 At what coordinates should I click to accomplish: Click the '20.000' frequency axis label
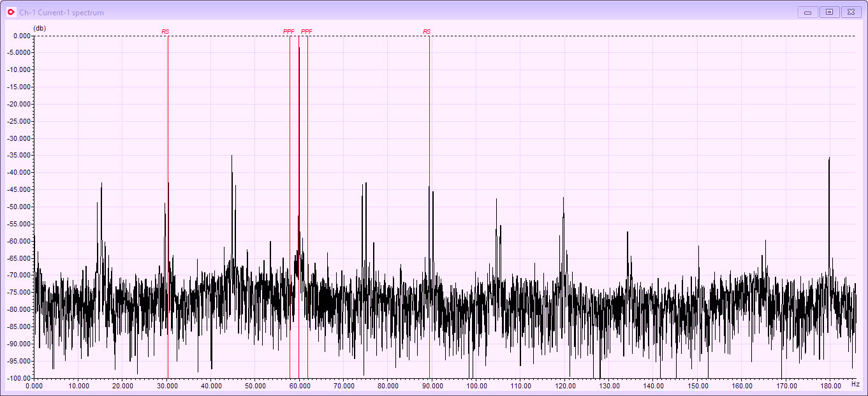tap(122, 386)
